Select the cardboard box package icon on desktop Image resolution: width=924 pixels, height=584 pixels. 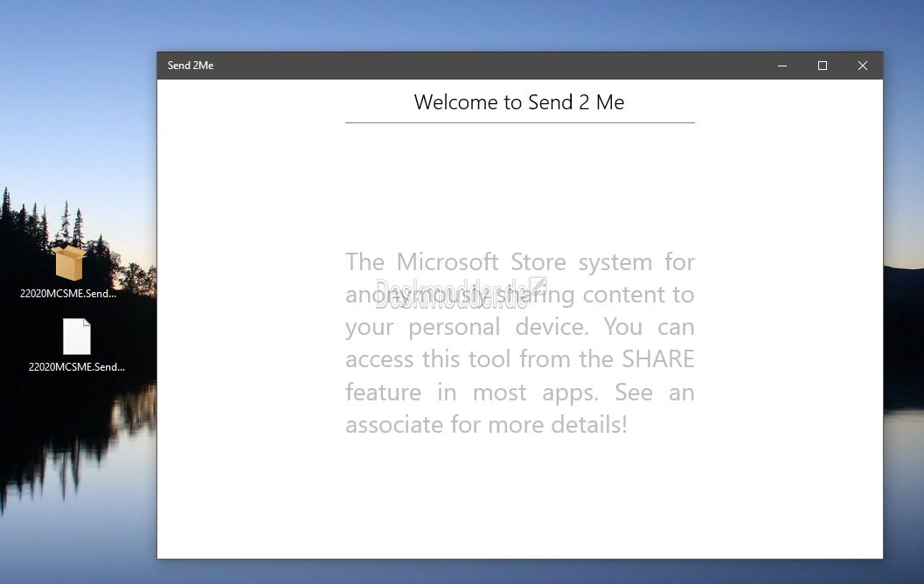(69, 263)
